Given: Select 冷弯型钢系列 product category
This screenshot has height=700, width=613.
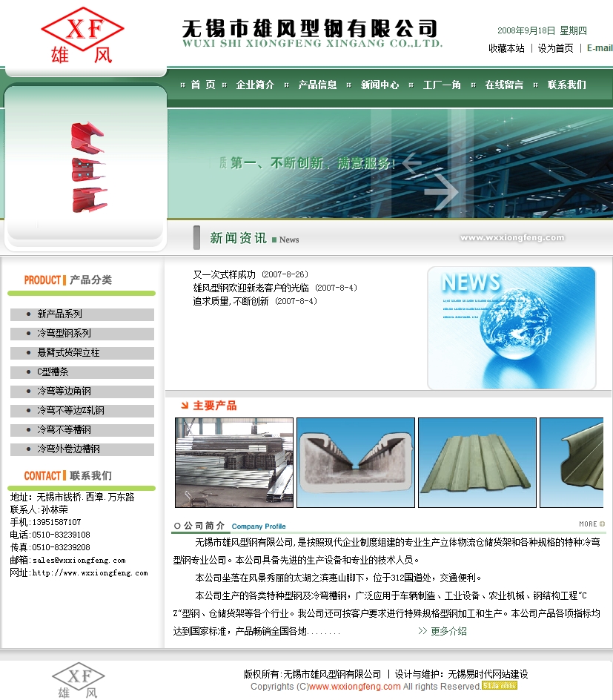Looking at the screenshot, I should pyautogui.click(x=64, y=334).
